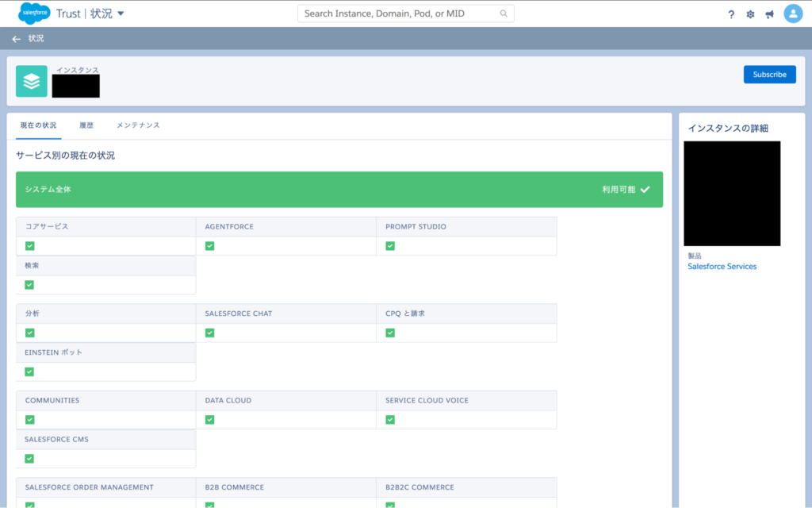
Task: Open the settings gear icon
Action: [750, 14]
